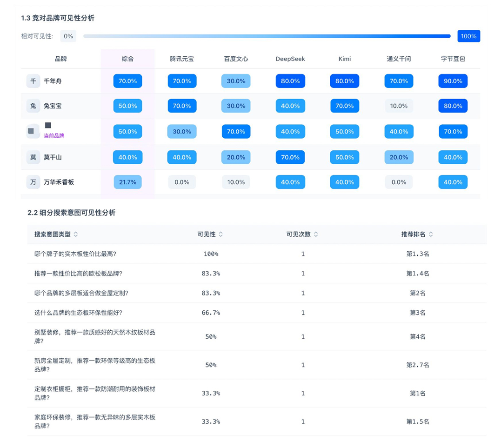Select the DeepSeek column header
This screenshot has height=448, width=501.
pos(290,59)
